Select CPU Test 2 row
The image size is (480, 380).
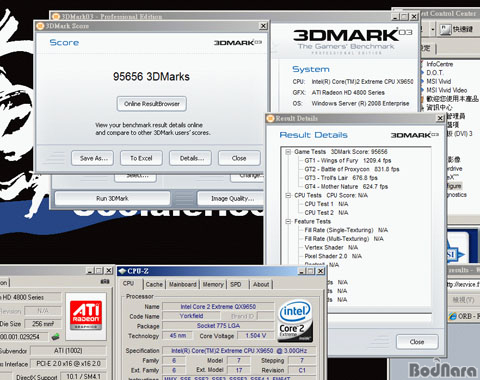tap(326, 213)
